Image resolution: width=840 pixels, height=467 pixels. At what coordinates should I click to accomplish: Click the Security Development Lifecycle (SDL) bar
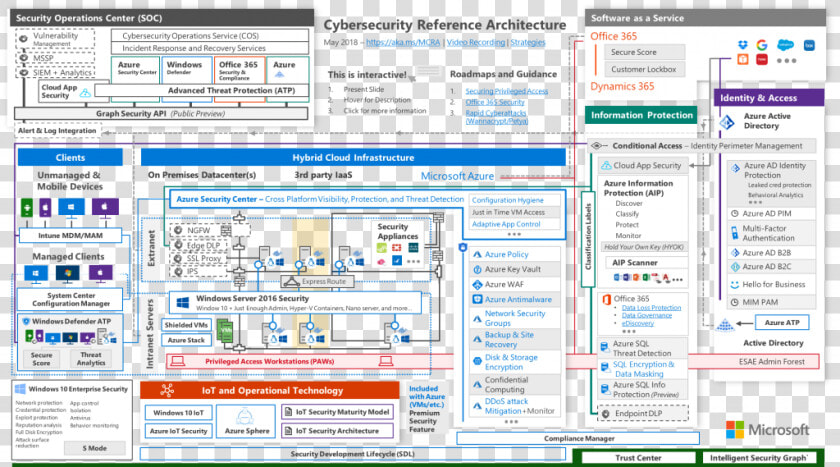point(352,454)
